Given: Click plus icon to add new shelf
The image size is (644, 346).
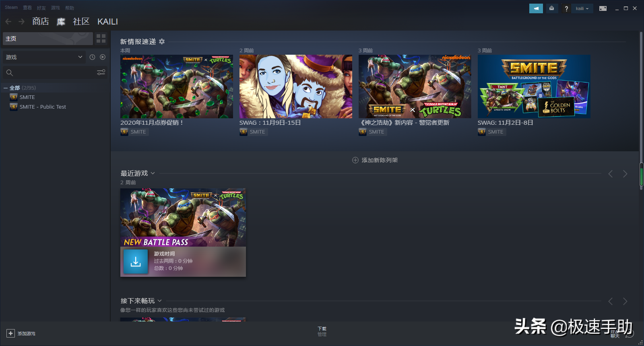Looking at the screenshot, I should [x=355, y=160].
